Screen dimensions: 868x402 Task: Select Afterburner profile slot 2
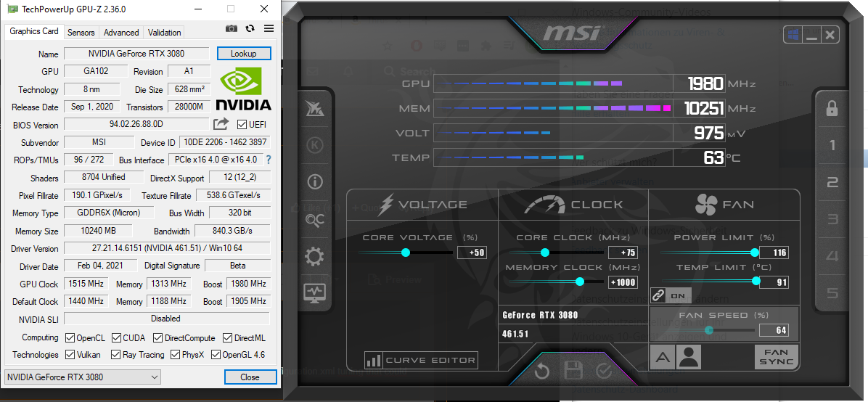(832, 183)
